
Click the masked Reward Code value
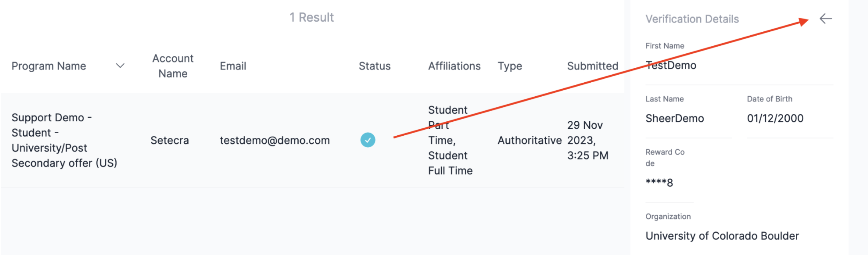(659, 182)
